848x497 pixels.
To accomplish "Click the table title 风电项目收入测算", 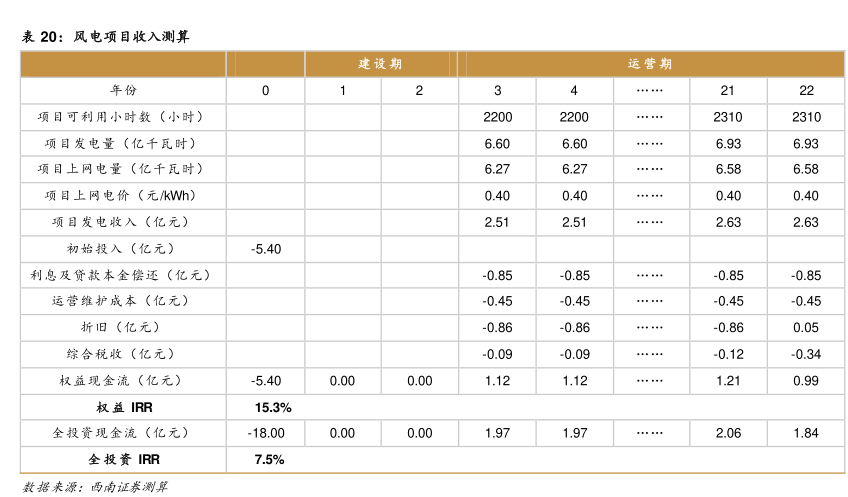I will (105, 37).
